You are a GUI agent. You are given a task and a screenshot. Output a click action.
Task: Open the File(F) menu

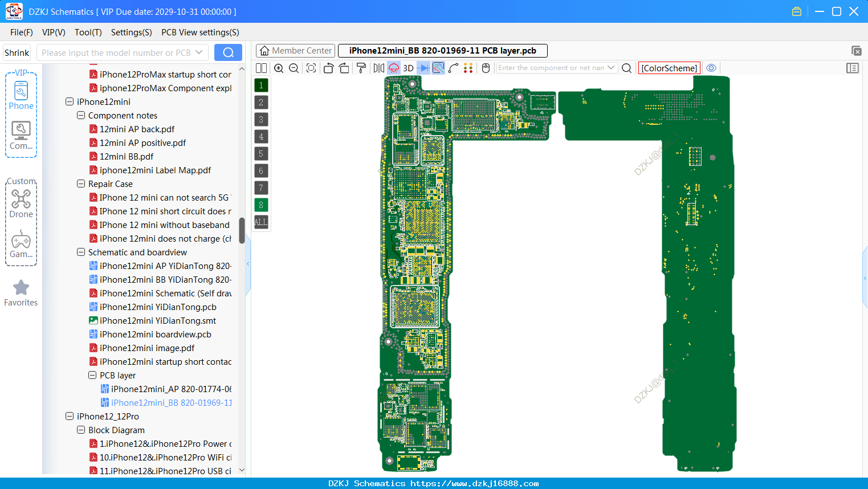click(22, 32)
